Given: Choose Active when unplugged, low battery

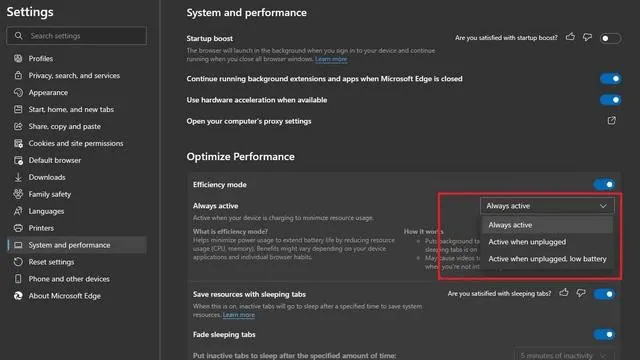Looking at the screenshot, I should pyautogui.click(x=547, y=259).
